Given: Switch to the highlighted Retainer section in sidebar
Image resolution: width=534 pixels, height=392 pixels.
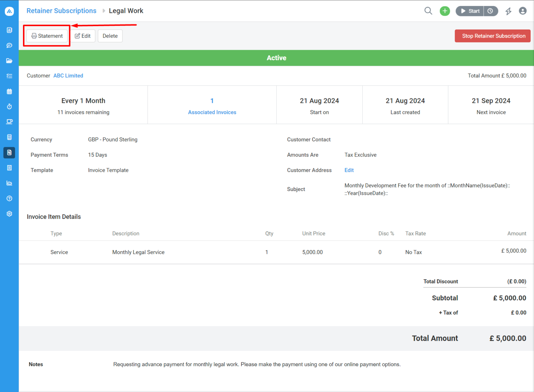Looking at the screenshot, I should [x=9, y=152].
